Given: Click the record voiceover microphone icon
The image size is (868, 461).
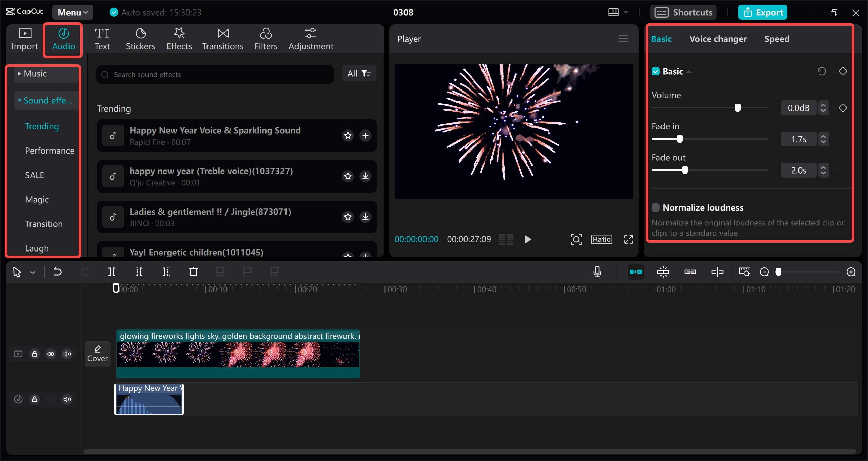Looking at the screenshot, I should coord(598,272).
